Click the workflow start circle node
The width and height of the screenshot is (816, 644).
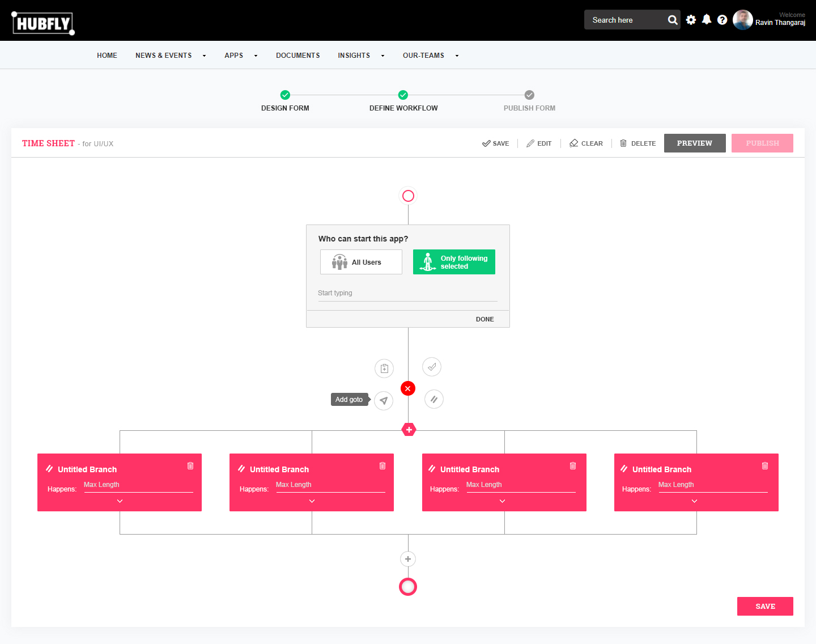pyautogui.click(x=408, y=196)
